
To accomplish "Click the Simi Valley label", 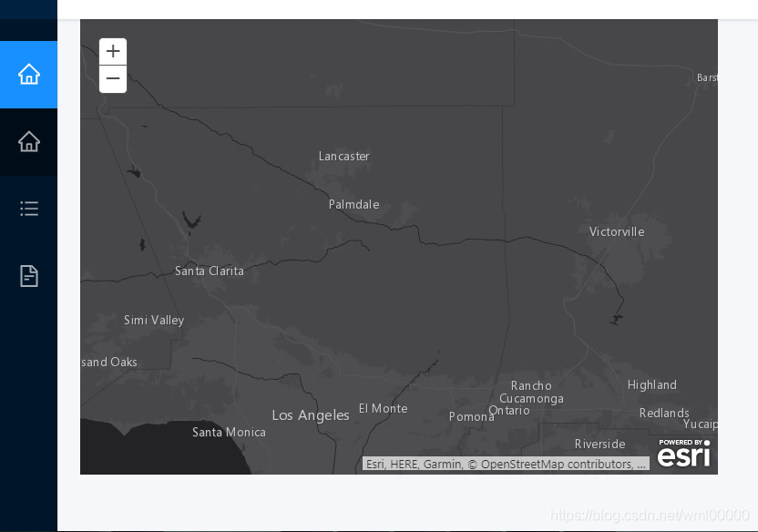I will coord(154,321).
